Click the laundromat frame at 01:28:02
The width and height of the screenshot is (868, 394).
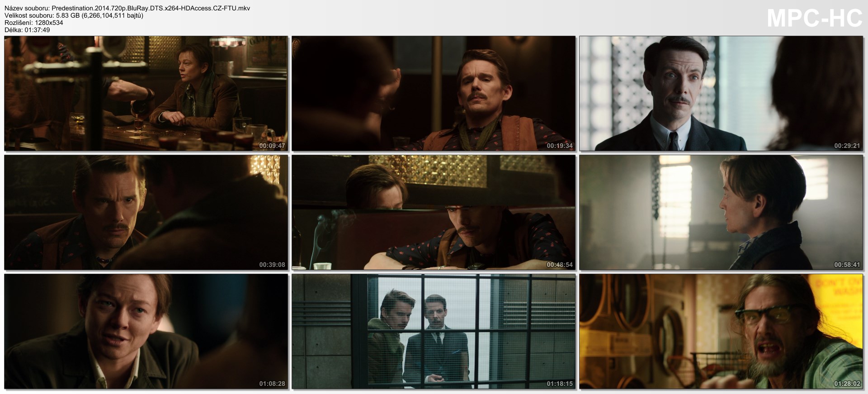(x=721, y=332)
